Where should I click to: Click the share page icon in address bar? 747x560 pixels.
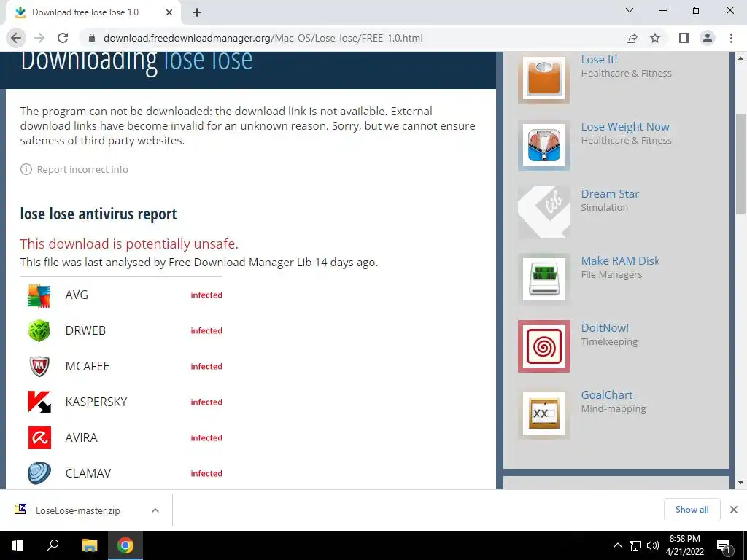coord(632,38)
